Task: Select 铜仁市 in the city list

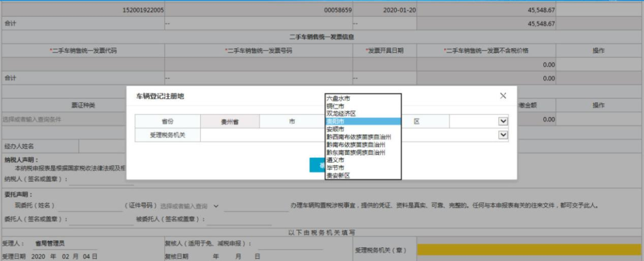Action: [363, 106]
